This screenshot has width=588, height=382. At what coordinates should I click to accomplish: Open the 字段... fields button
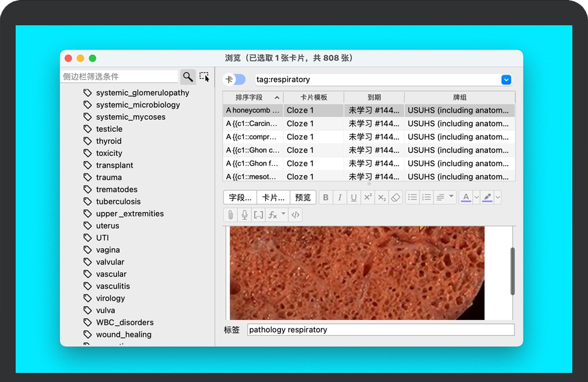pyautogui.click(x=241, y=198)
